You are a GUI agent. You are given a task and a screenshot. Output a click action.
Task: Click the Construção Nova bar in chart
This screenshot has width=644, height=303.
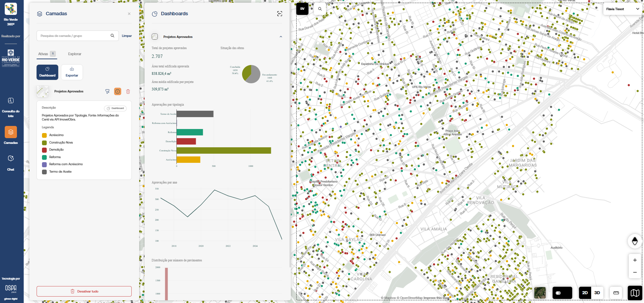[x=224, y=150]
